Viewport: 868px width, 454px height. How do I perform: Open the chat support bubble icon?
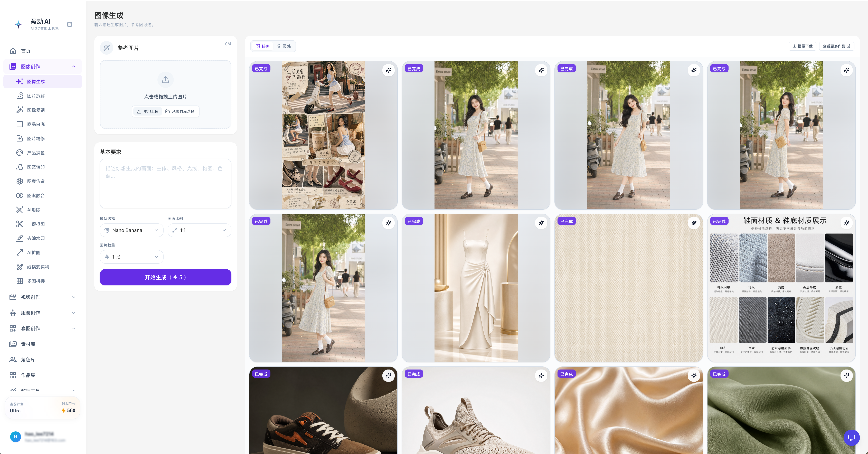[x=852, y=438]
